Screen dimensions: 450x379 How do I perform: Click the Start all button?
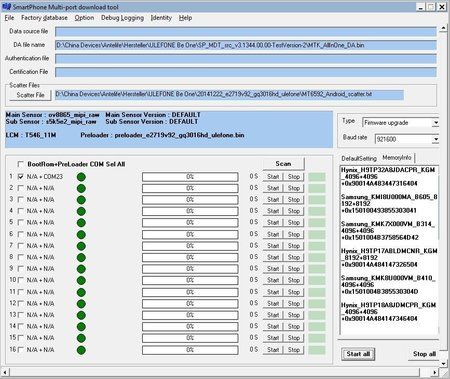(358, 354)
